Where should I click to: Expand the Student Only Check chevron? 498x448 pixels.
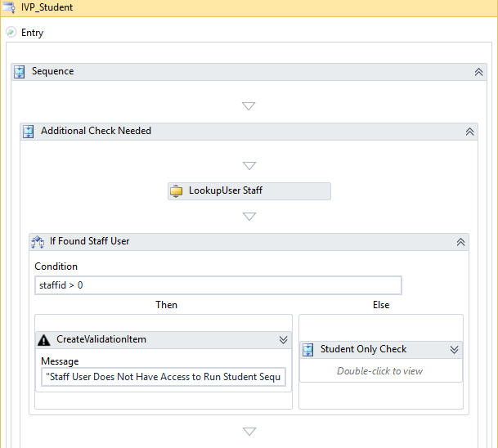point(454,350)
